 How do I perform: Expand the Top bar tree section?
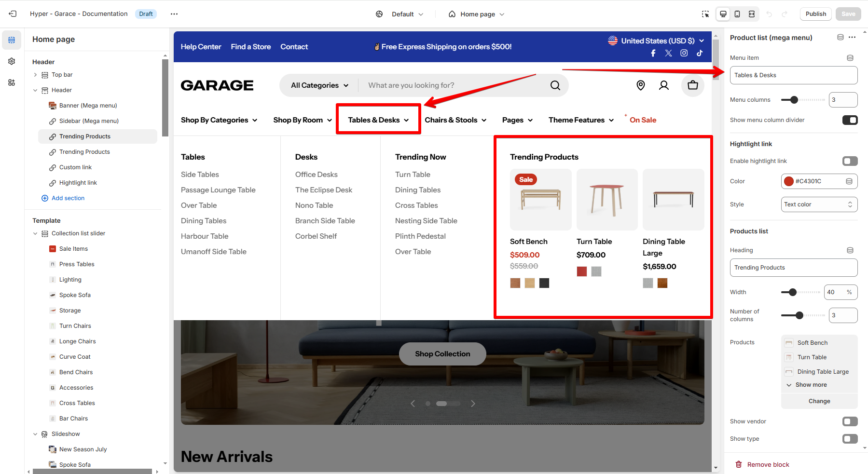click(35, 75)
